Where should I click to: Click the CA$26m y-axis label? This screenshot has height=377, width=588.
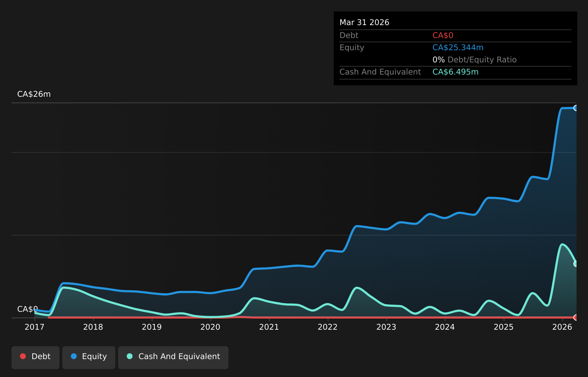click(x=34, y=94)
